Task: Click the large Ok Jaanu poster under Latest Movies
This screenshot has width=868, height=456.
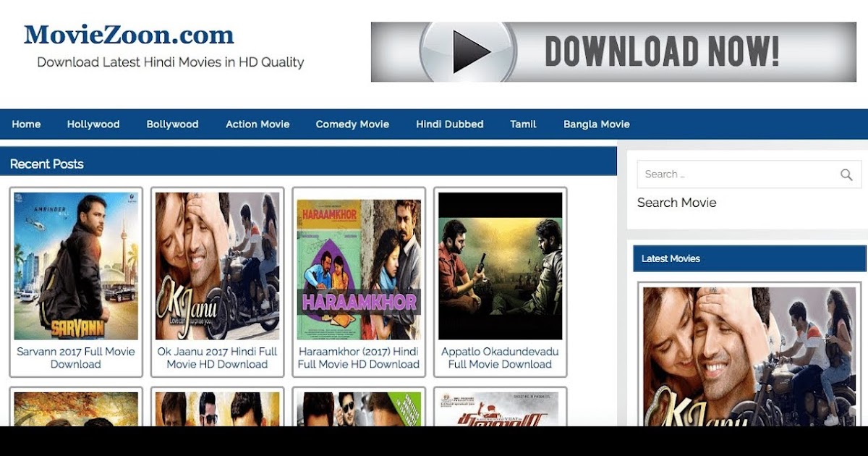Action: [x=749, y=356]
